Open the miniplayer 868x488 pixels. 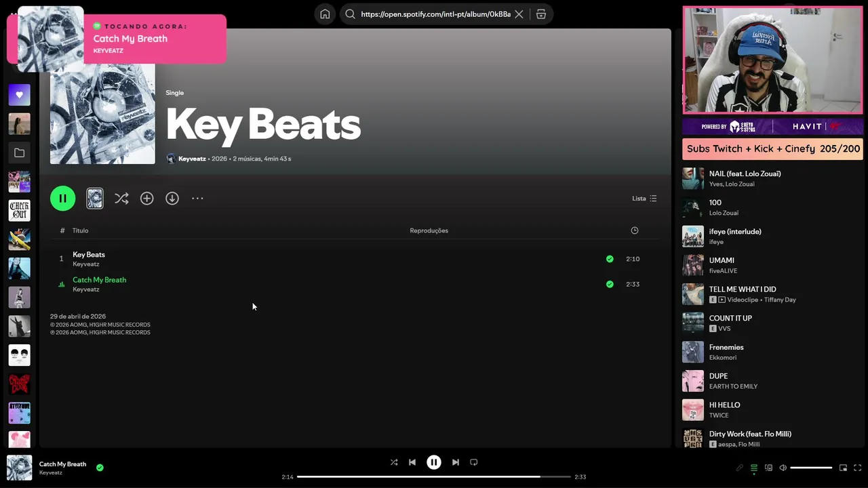pos(843,468)
